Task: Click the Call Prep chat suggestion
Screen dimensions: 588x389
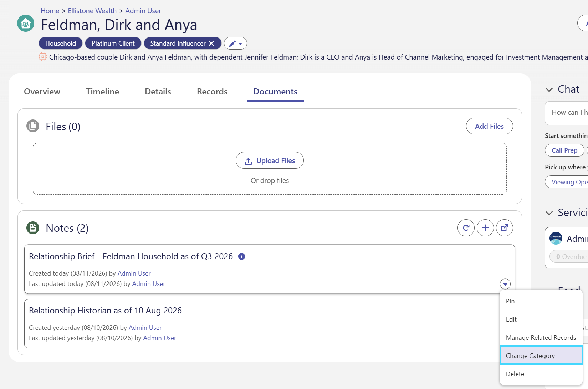Action: (x=564, y=150)
